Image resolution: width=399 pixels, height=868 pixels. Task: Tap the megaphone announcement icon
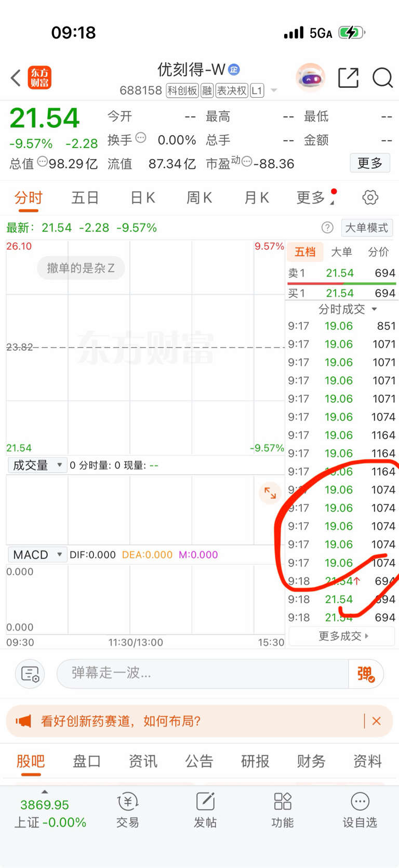point(23,721)
